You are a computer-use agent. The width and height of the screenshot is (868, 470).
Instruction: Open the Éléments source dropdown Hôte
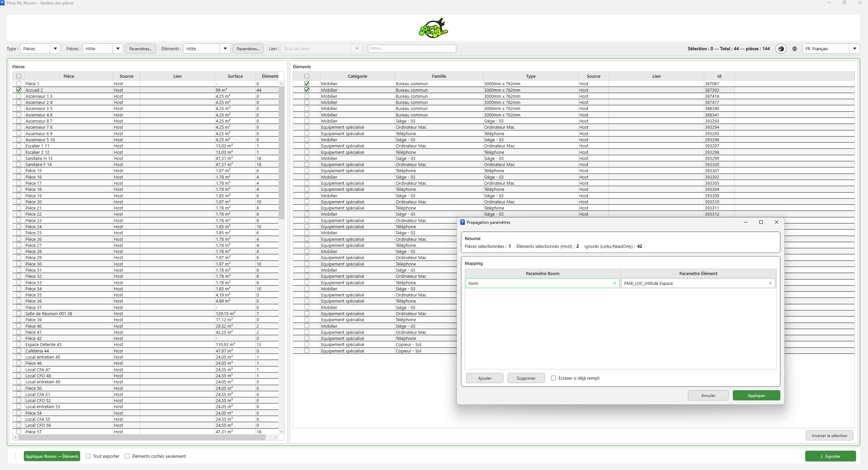point(207,49)
